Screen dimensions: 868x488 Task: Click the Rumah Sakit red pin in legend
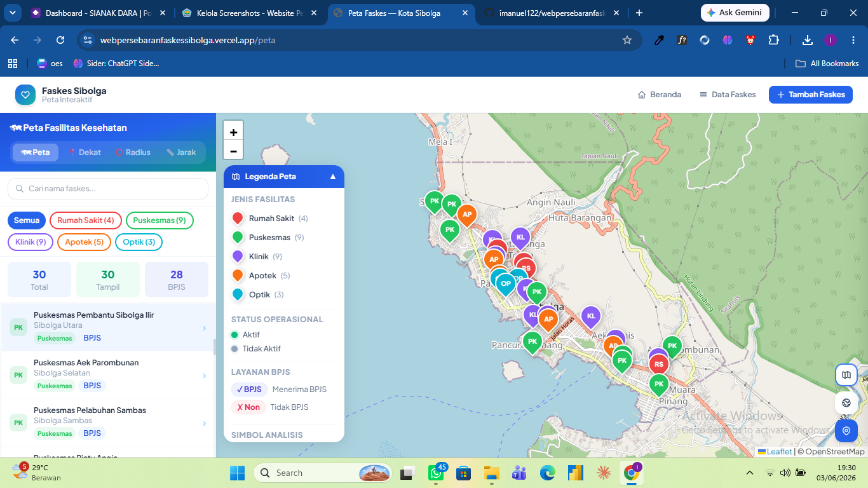tap(238, 219)
